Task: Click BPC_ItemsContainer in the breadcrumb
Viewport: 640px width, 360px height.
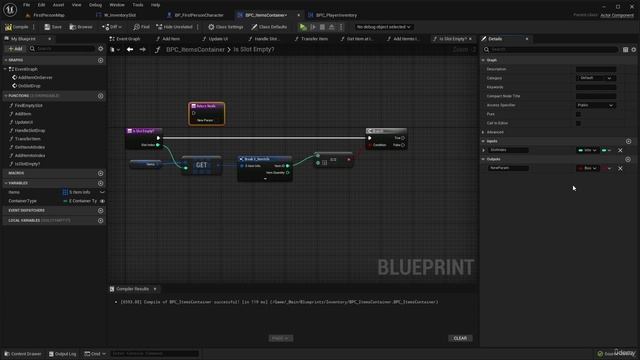Action: [195, 50]
